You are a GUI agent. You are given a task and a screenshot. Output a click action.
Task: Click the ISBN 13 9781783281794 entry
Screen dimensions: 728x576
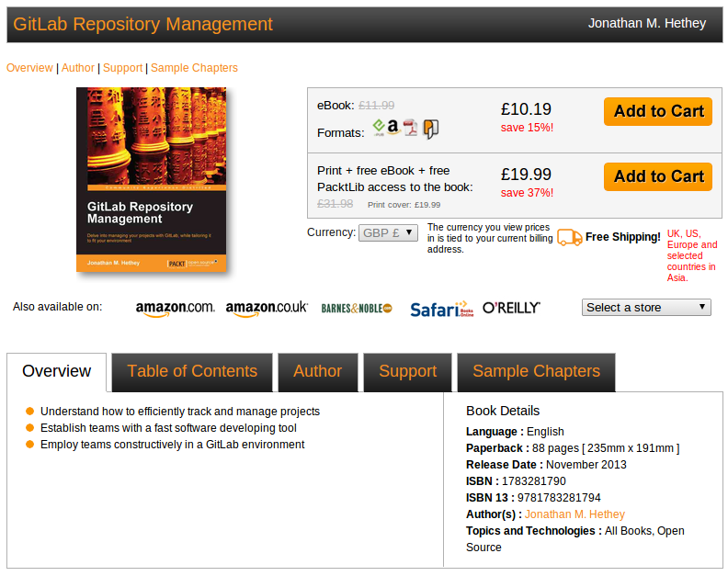click(x=533, y=498)
